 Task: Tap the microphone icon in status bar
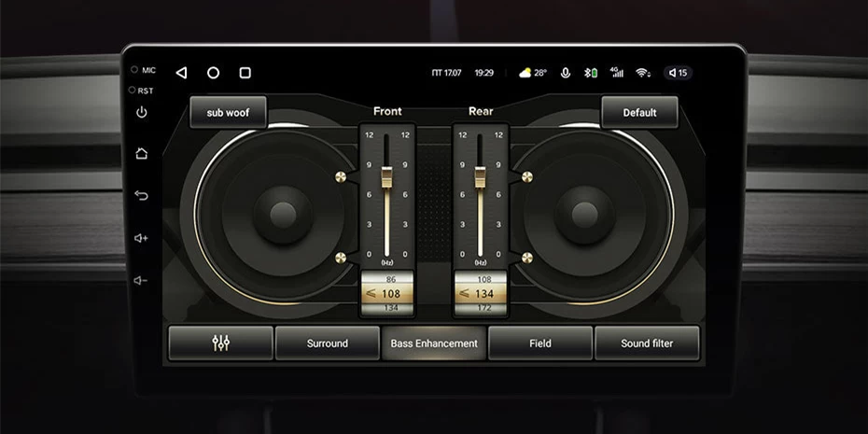point(566,73)
